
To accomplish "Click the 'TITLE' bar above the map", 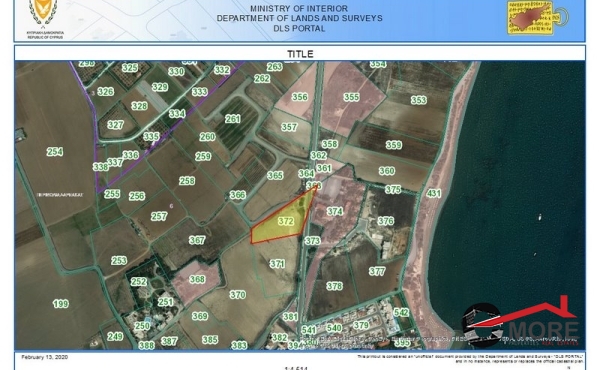I will click(x=300, y=54).
